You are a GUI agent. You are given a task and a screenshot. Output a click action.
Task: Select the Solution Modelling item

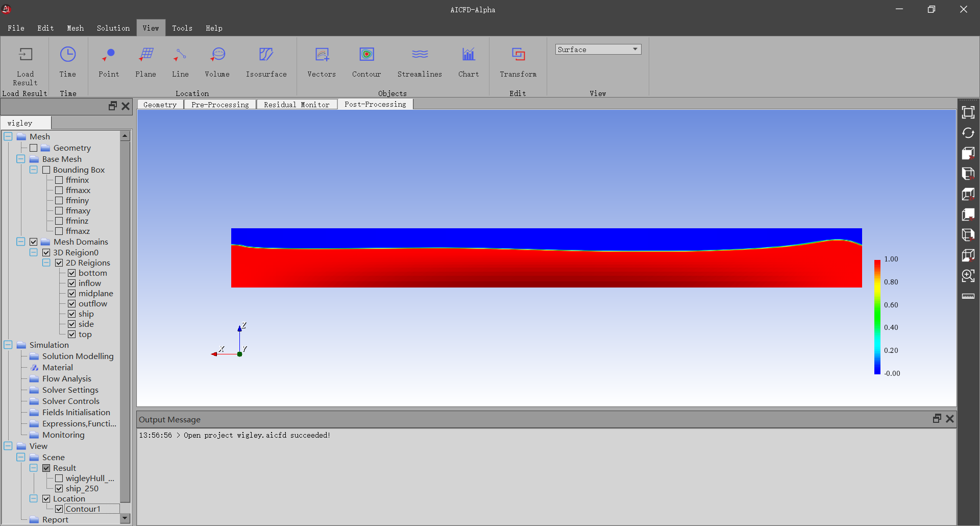click(78, 356)
